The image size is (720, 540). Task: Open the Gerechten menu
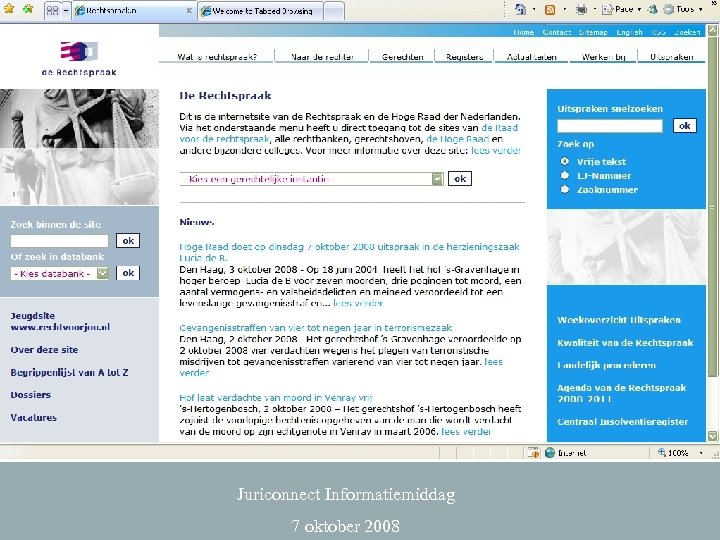[x=403, y=57]
